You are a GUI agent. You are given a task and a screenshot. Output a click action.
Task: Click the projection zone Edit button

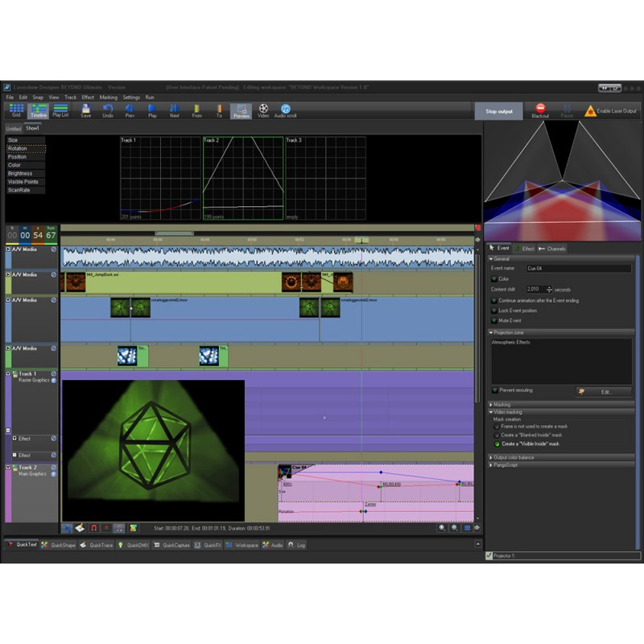click(x=604, y=392)
